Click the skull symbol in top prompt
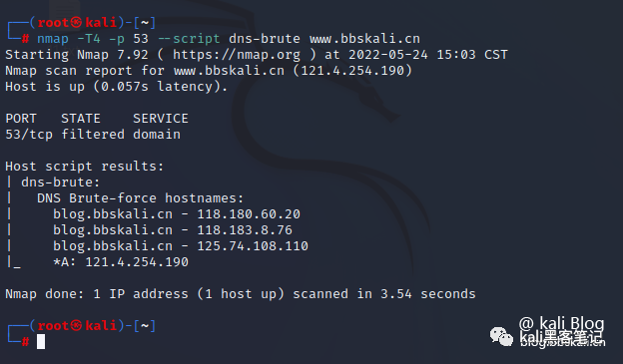This screenshot has width=623, height=364. pos(76,23)
